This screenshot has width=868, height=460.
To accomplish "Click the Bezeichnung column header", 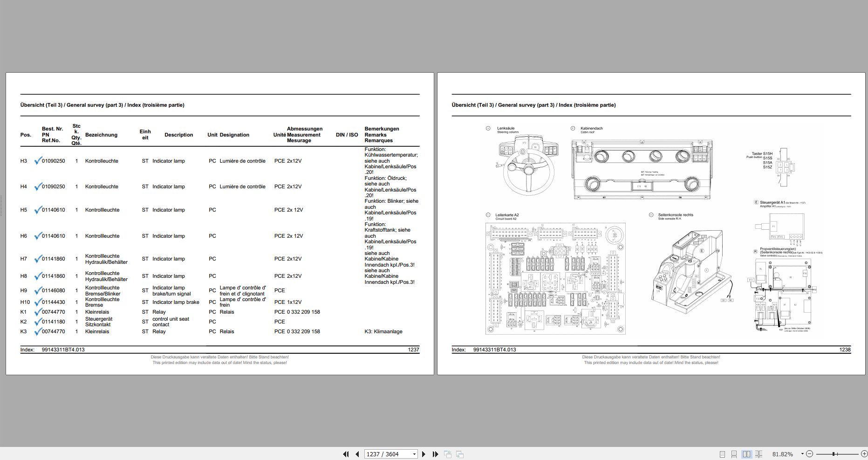I will (101, 135).
